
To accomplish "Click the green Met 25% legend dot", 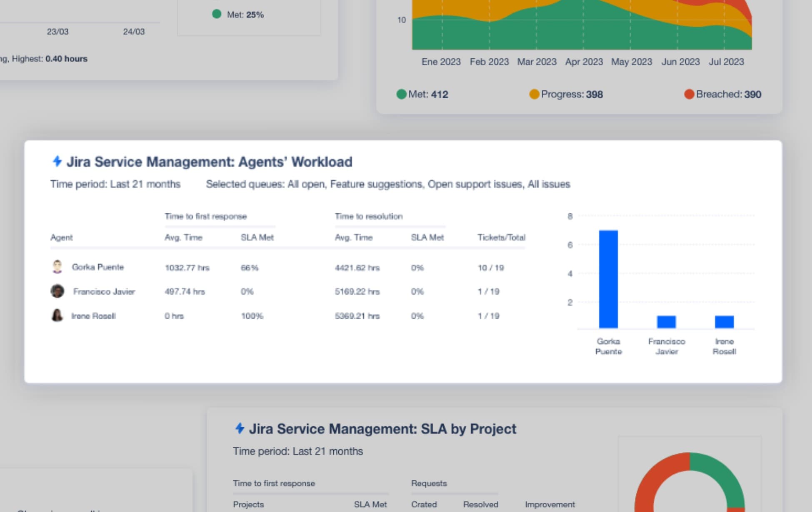I will point(217,14).
